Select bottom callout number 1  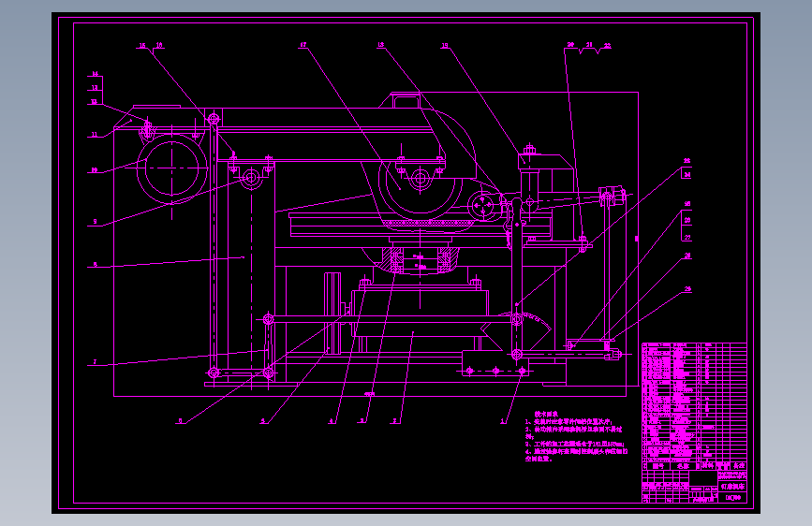click(502, 421)
